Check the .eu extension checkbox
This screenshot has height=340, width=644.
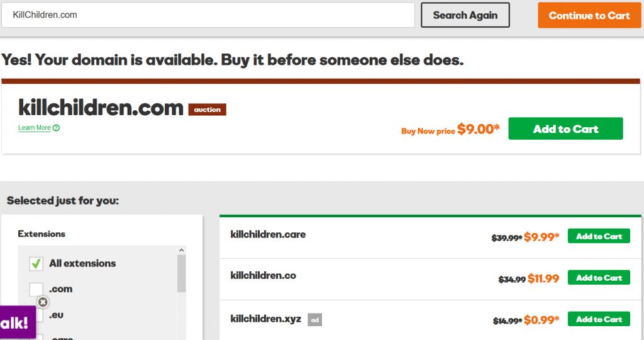39,315
